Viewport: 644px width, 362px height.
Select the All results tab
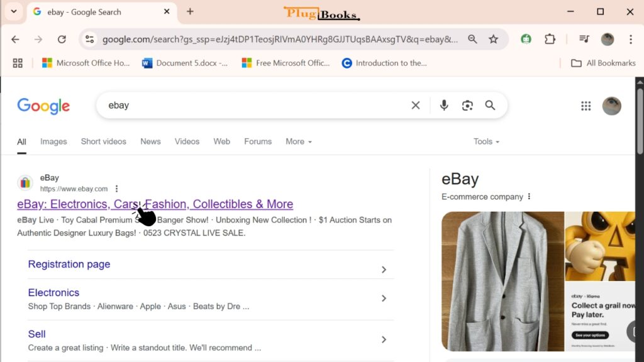(21, 141)
